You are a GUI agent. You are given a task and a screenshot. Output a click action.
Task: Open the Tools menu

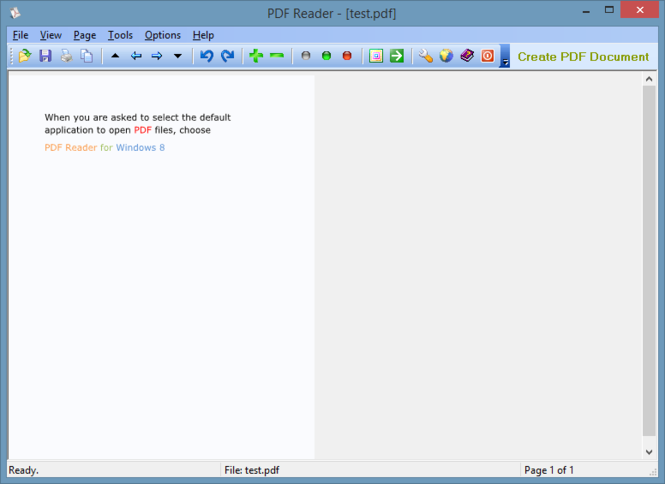(120, 35)
